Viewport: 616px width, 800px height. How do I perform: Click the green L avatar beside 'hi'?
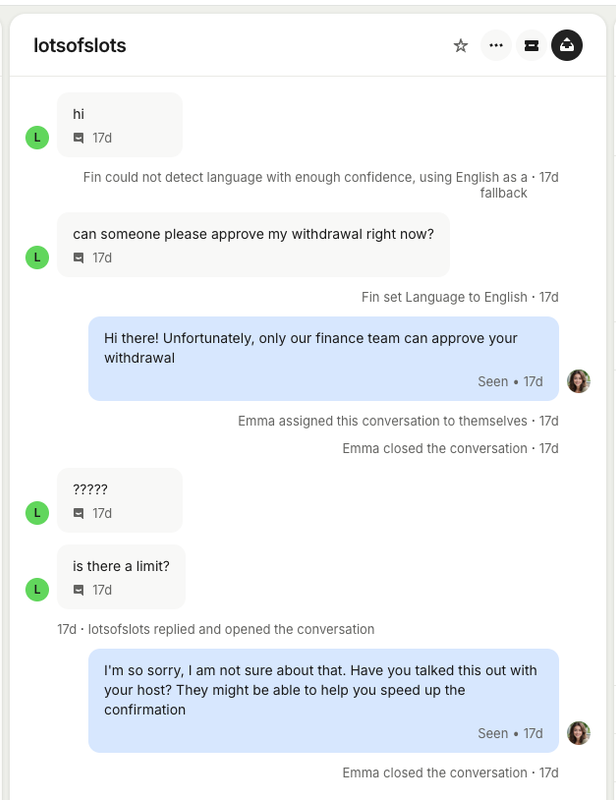(37, 138)
